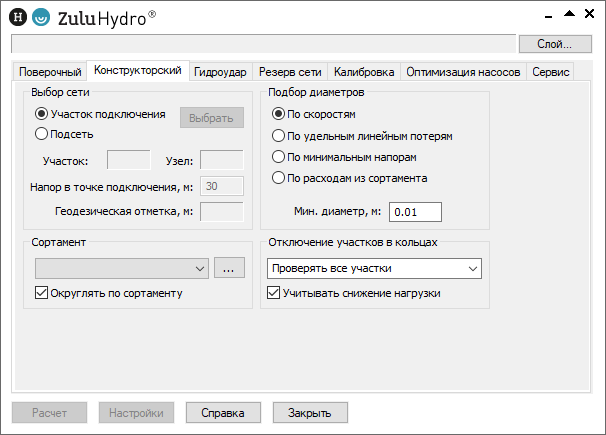The image size is (606, 435).
Task: Choose the Подсеть radio option
Action: point(42,132)
